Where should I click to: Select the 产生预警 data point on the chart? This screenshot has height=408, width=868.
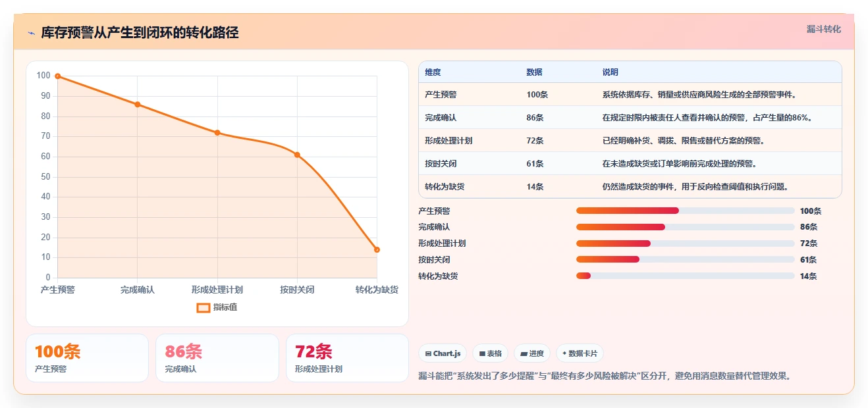[x=58, y=76]
